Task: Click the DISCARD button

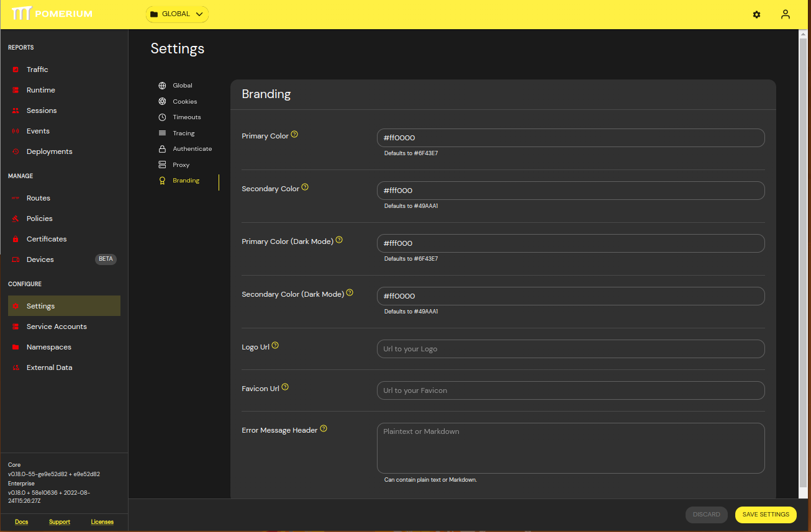Action: pyautogui.click(x=706, y=515)
